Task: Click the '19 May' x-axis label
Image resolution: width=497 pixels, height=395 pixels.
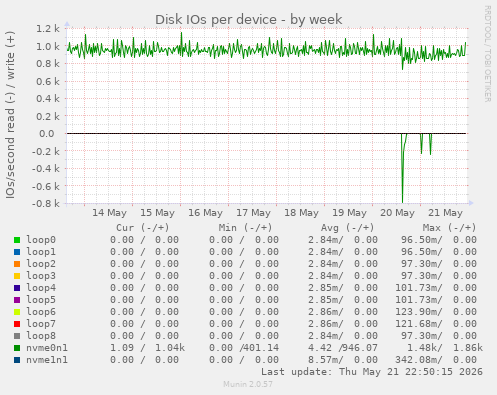Action: pyautogui.click(x=349, y=213)
